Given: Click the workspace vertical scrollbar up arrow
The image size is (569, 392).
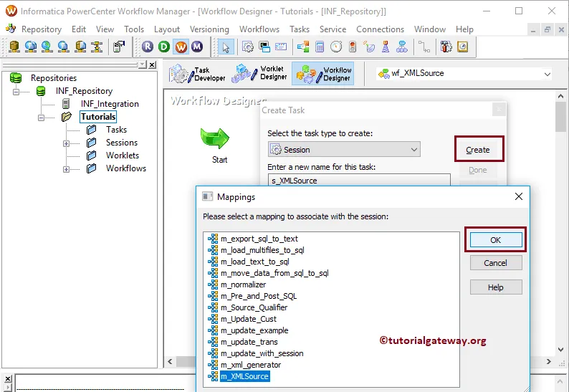Looking at the screenshot, I should click(x=560, y=96).
